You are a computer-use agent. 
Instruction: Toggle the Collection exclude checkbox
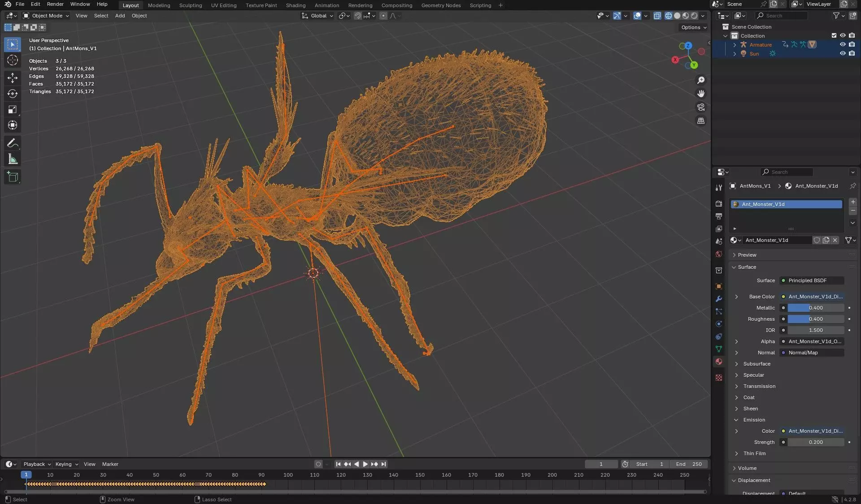click(x=834, y=35)
